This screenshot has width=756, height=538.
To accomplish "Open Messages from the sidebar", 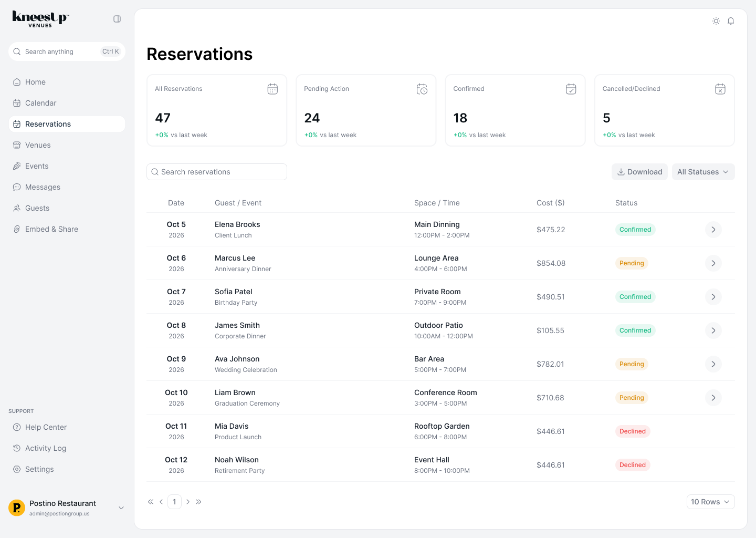I will (x=67, y=187).
